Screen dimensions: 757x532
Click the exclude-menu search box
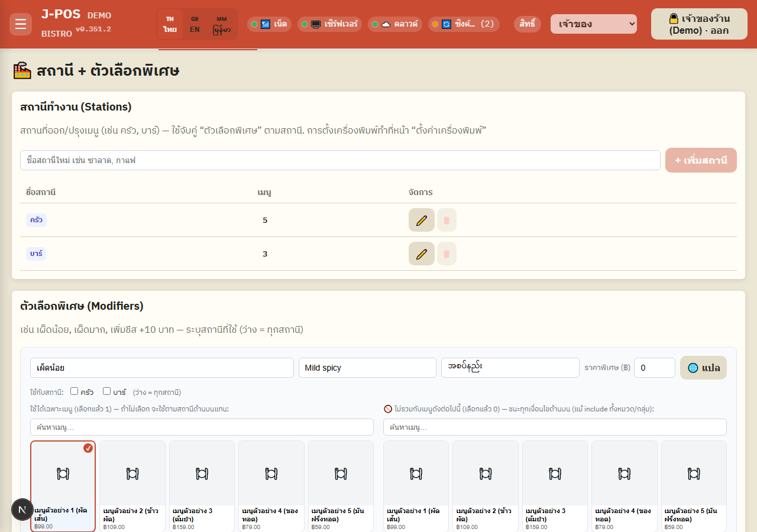[x=555, y=427]
